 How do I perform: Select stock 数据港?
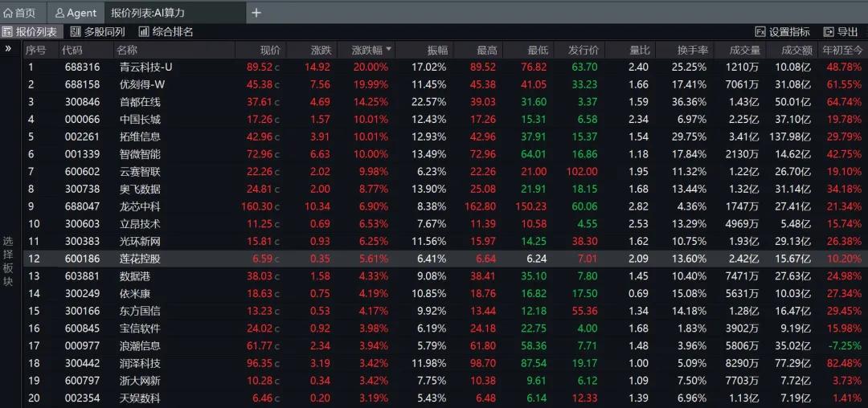click(135, 276)
